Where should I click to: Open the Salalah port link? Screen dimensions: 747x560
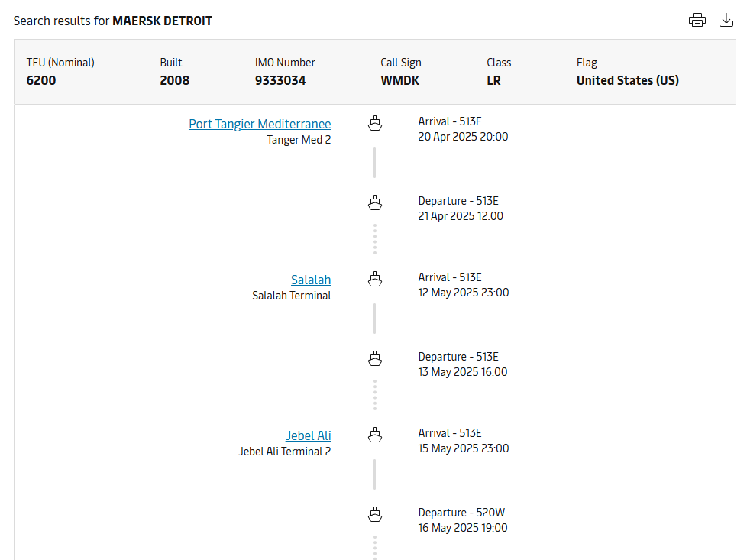click(x=311, y=280)
